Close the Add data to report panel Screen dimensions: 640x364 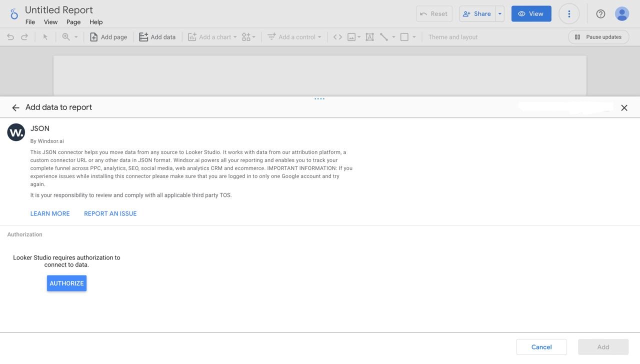point(624,107)
